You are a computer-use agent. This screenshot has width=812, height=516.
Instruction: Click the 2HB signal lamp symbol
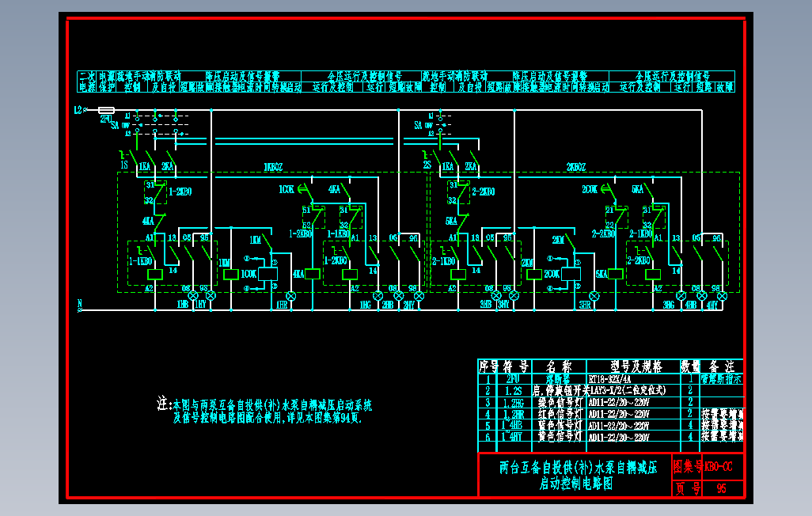point(398,296)
